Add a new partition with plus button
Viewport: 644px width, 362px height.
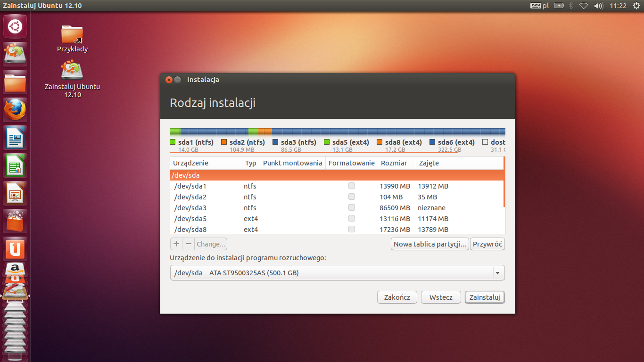tap(176, 244)
